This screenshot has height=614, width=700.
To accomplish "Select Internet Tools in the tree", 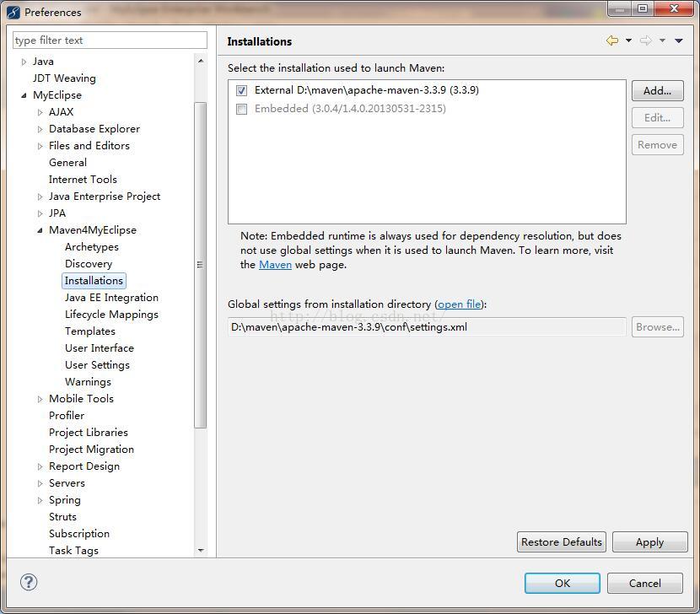I will (83, 180).
